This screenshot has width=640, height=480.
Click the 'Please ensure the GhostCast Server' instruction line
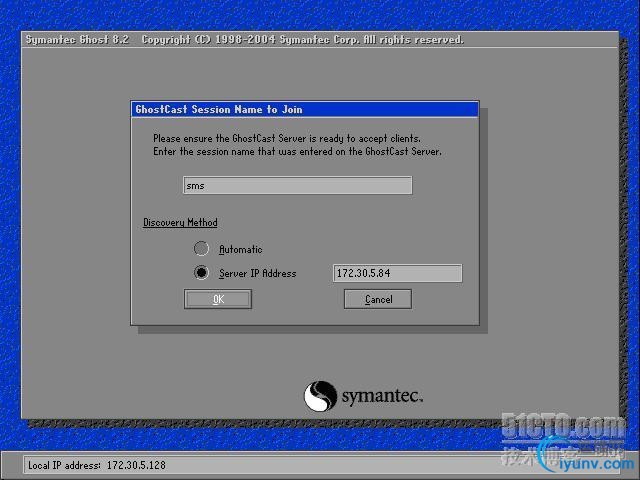[x=287, y=138]
